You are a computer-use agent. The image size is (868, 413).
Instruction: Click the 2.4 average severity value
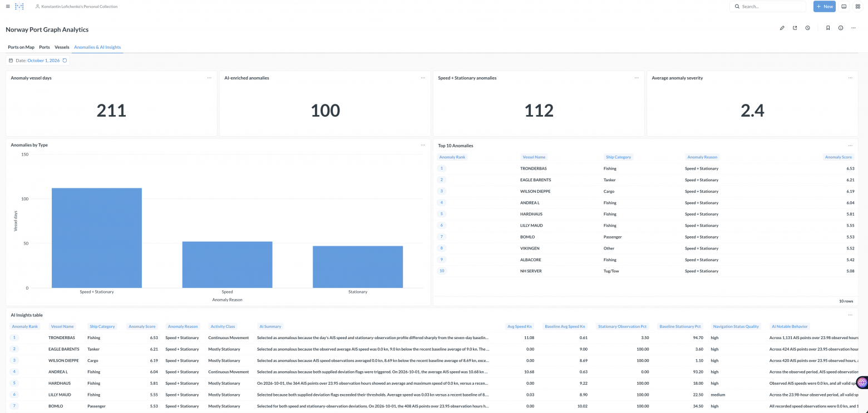[752, 111]
